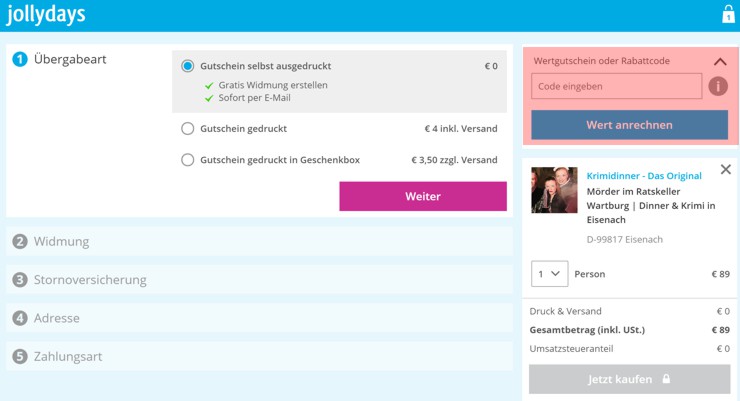Image resolution: width=740 pixels, height=401 pixels.
Task: Focus the 'Code eingeben' input field
Action: 616,86
